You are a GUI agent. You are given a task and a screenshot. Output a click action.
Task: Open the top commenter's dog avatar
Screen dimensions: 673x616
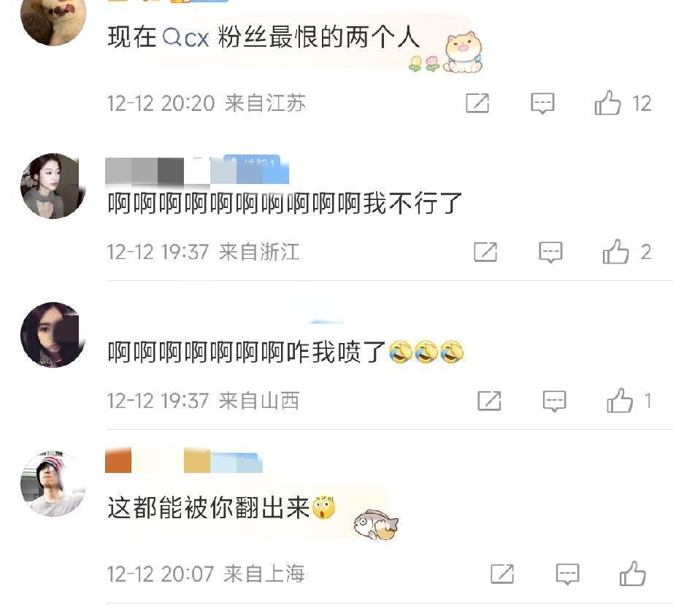click(53, 18)
